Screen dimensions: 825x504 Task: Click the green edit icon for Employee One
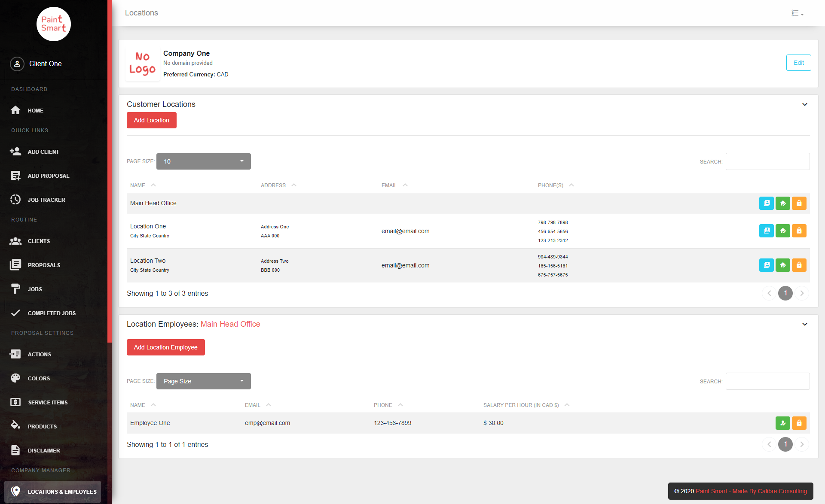[782, 423]
